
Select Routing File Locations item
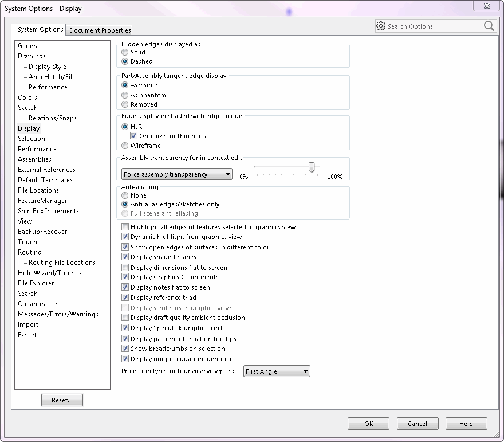[62, 262]
